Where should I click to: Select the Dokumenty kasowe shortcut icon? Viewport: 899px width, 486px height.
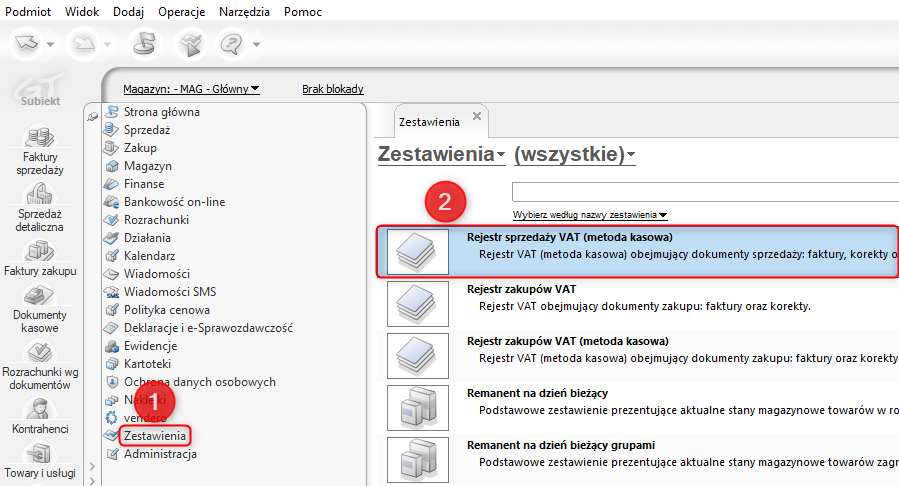40,296
